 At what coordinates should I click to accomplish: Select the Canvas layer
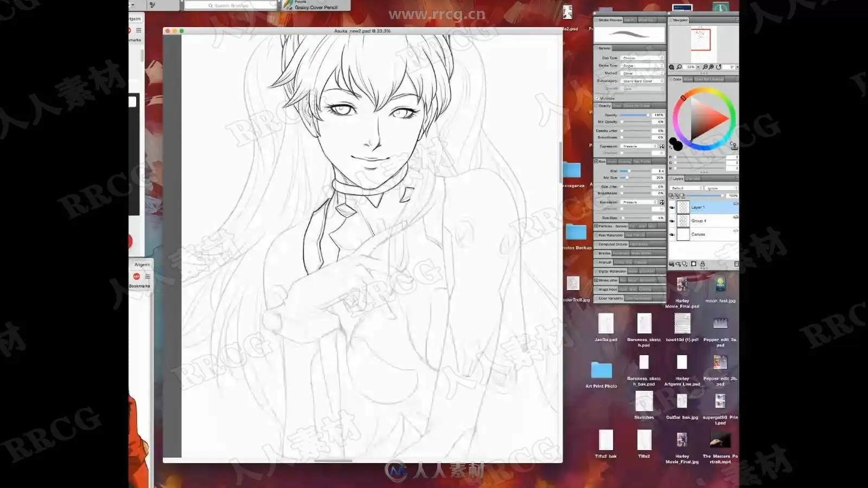[x=704, y=235]
